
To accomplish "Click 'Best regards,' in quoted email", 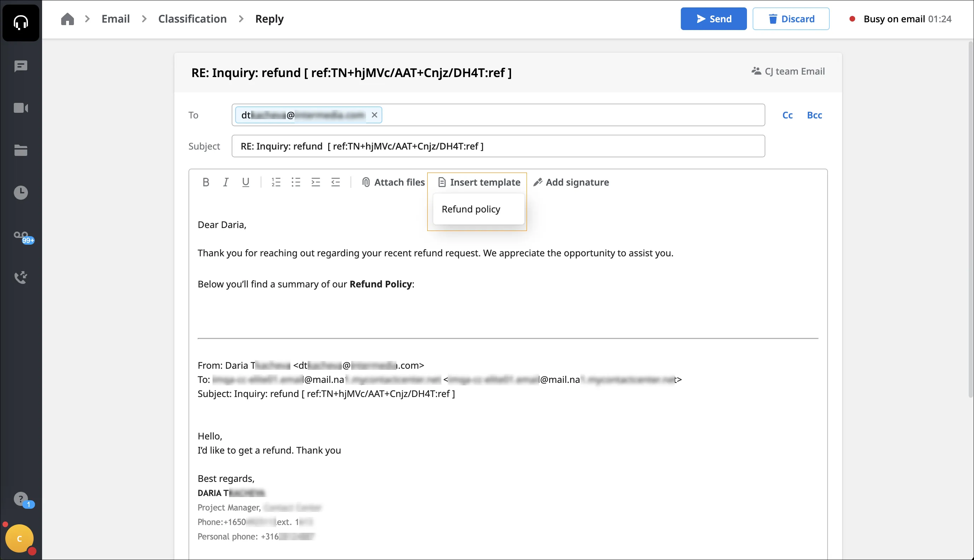I will point(226,478).
